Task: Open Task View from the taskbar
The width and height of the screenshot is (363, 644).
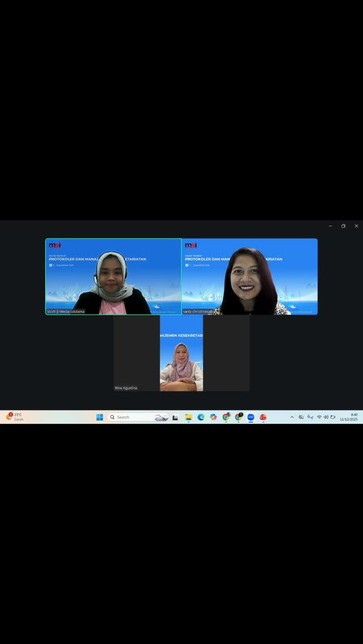Action: (175, 417)
